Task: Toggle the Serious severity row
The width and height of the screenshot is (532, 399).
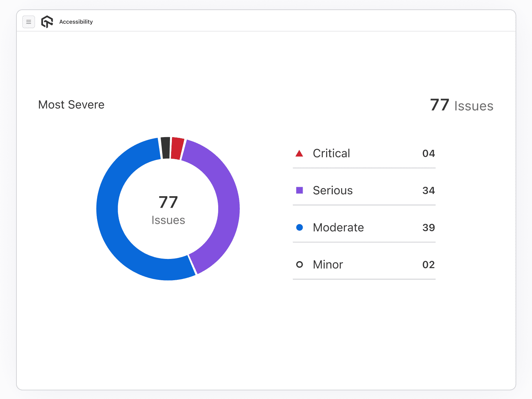Action: (x=364, y=190)
